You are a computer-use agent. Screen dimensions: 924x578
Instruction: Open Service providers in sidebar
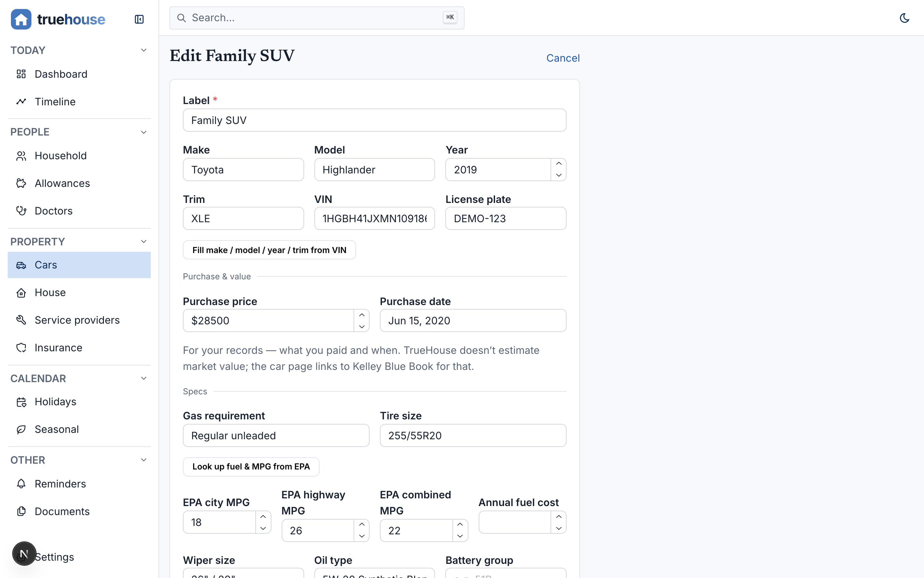click(79, 320)
